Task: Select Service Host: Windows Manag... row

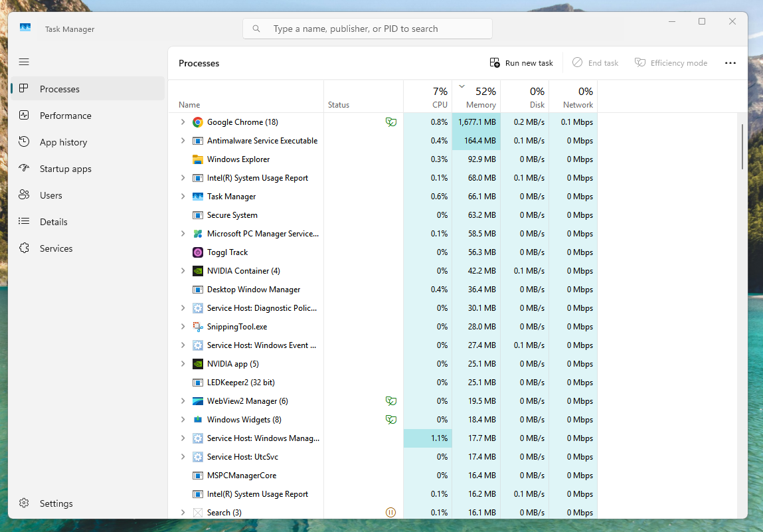Action: click(383, 438)
